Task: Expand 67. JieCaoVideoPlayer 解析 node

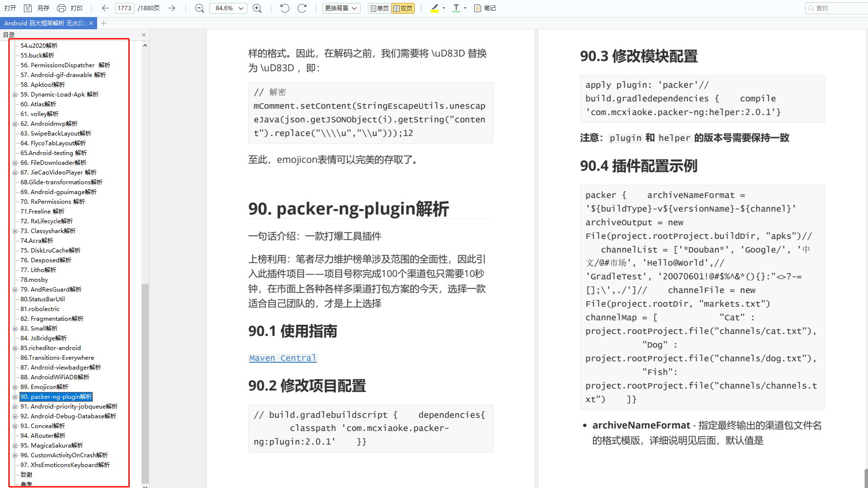Action: (x=15, y=173)
